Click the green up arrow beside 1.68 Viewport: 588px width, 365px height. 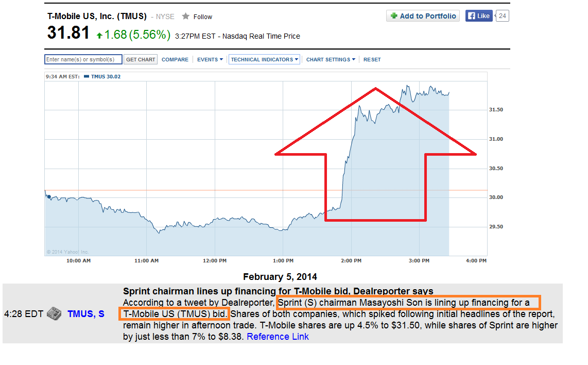[x=99, y=36]
